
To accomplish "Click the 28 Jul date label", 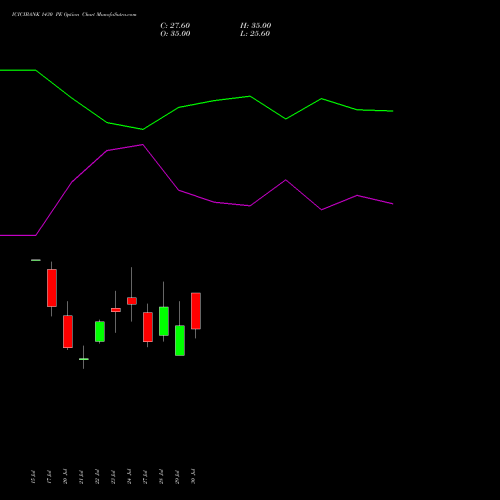I will [161, 477].
